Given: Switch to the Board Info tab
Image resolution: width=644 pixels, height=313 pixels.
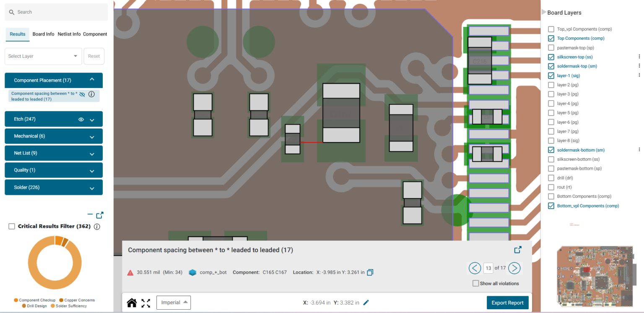Looking at the screenshot, I should click(43, 34).
